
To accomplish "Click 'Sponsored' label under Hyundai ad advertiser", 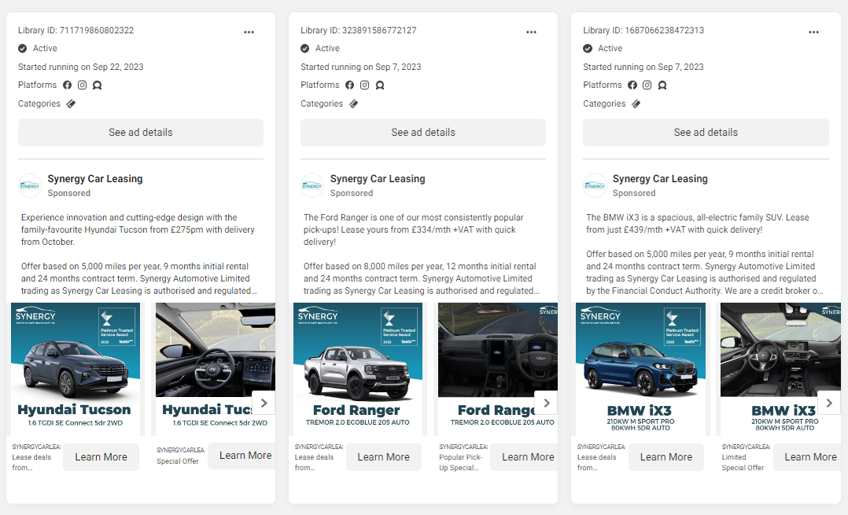I will (69, 193).
